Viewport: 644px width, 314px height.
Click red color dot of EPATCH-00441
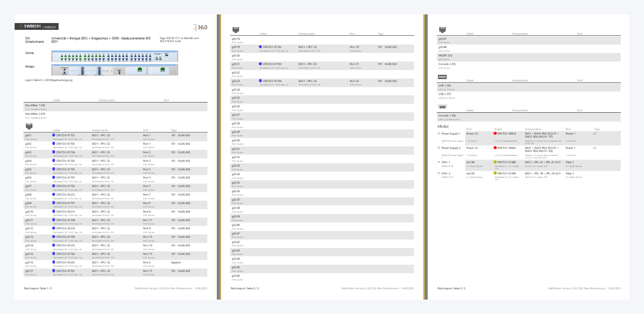coord(495,148)
